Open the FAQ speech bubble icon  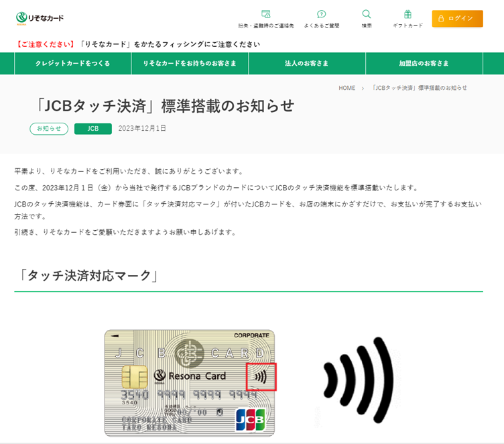[322, 14]
